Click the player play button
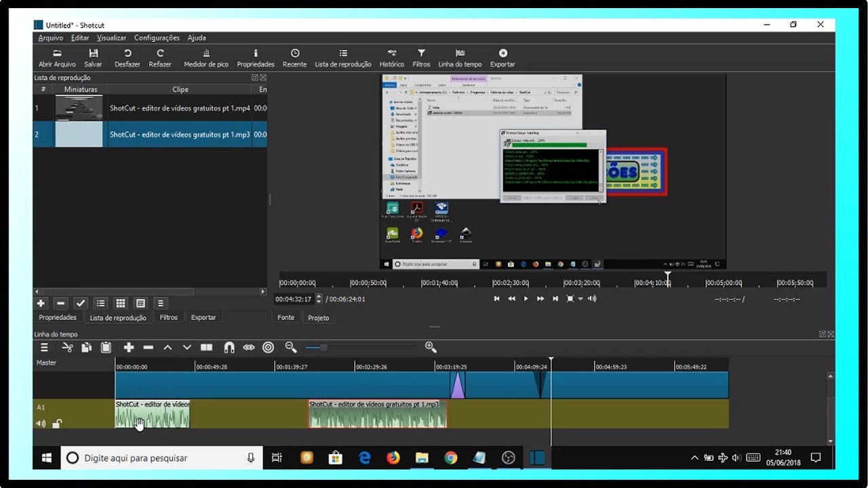Image resolution: width=868 pixels, height=488 pixels. click(526, 299)
